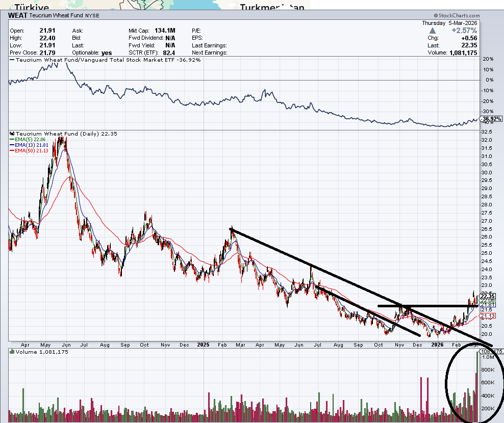504x423 pixels.
Task: Click the Apr label at far left of time axis
Action: (25, 345)
